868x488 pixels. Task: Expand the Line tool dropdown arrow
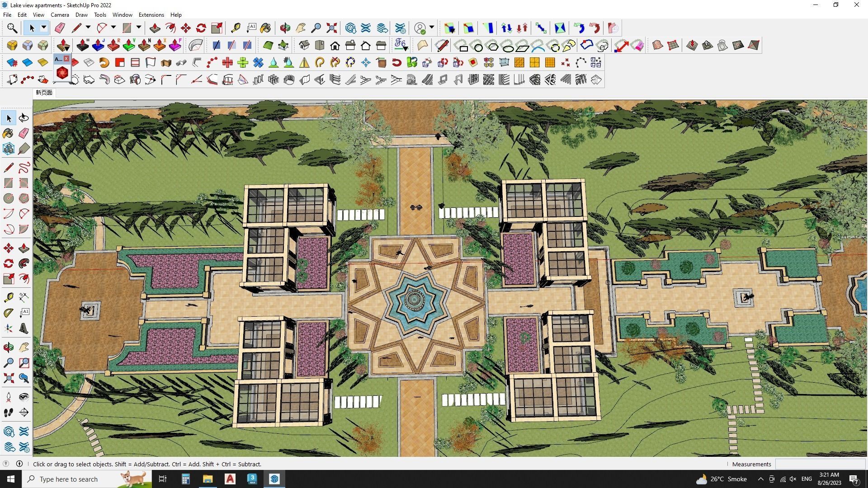(88, 28)
